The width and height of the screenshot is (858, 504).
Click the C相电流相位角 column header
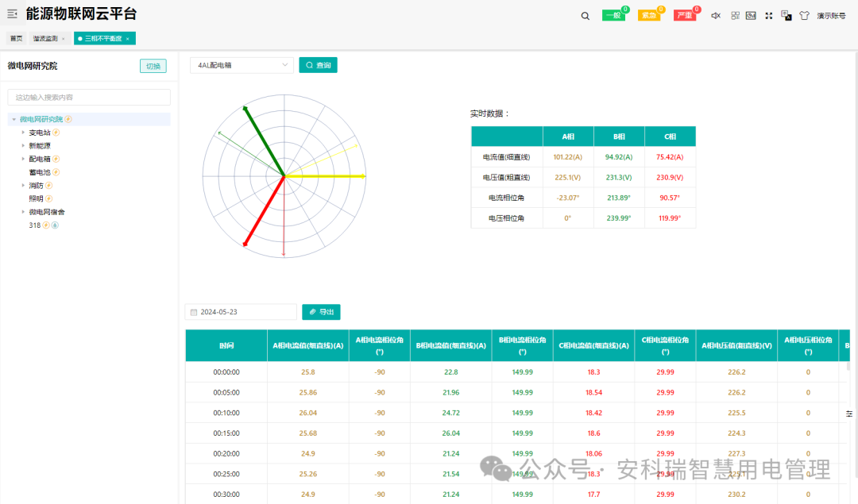coord(665,345)
